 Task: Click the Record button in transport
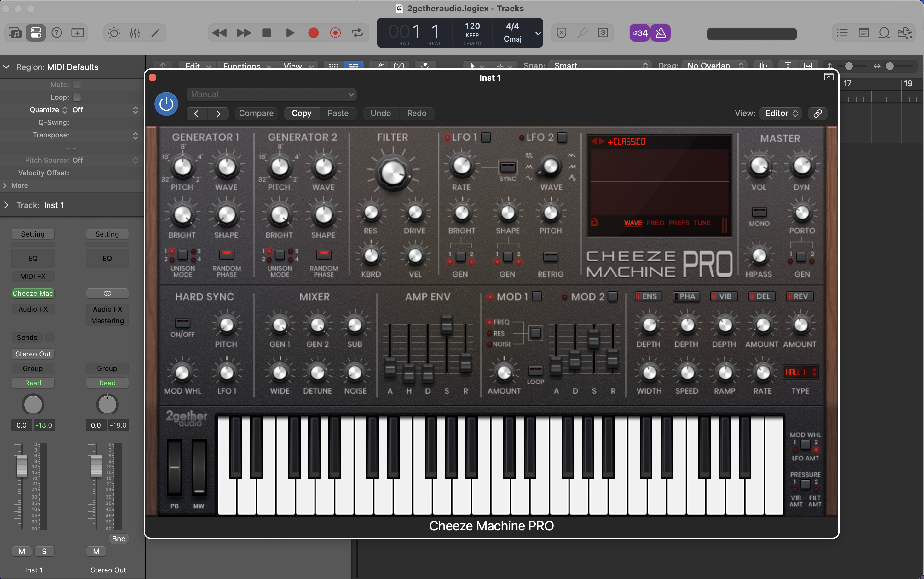[x=313, y=33]
